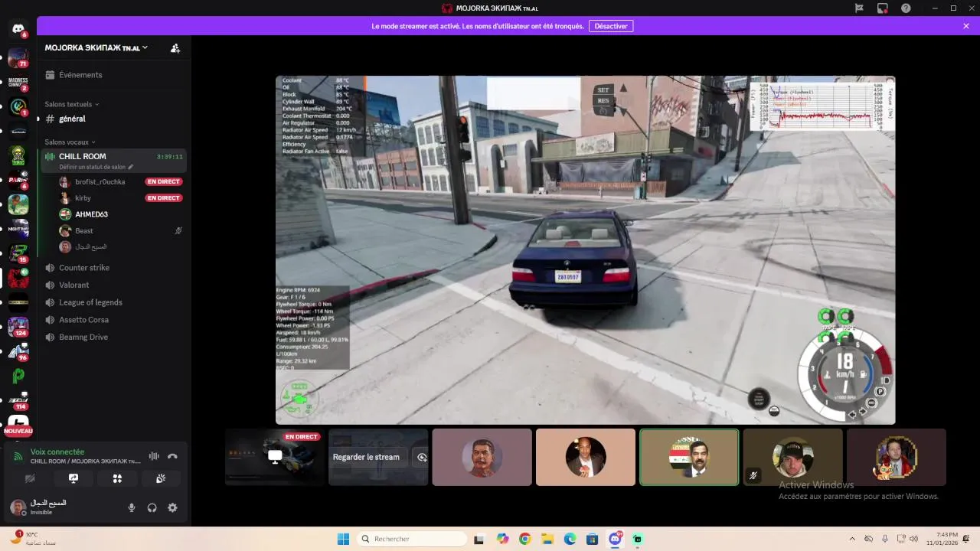Open File Explorer from the taskbar

click(547, 539)
